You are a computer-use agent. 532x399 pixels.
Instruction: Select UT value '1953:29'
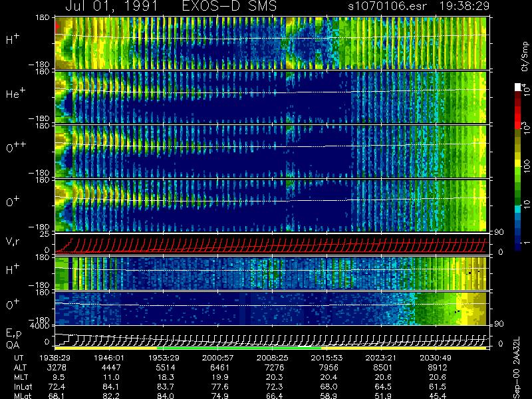[164, 358]
